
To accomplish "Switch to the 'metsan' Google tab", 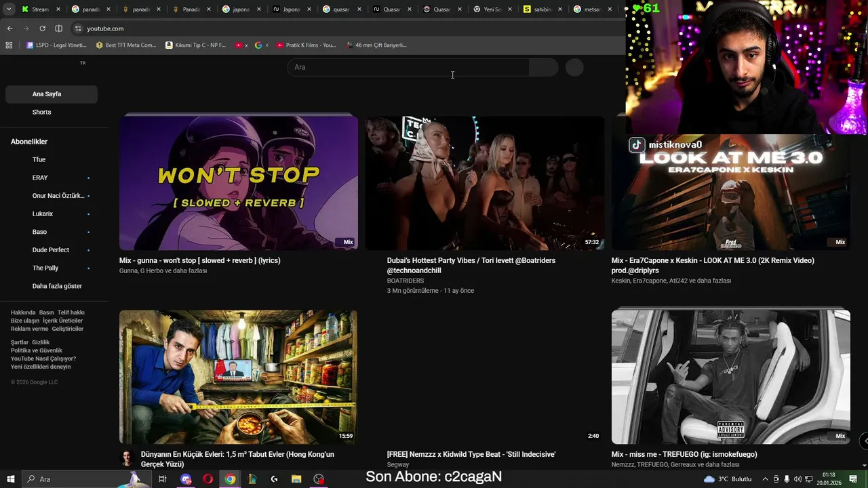I will click(592, 9).
